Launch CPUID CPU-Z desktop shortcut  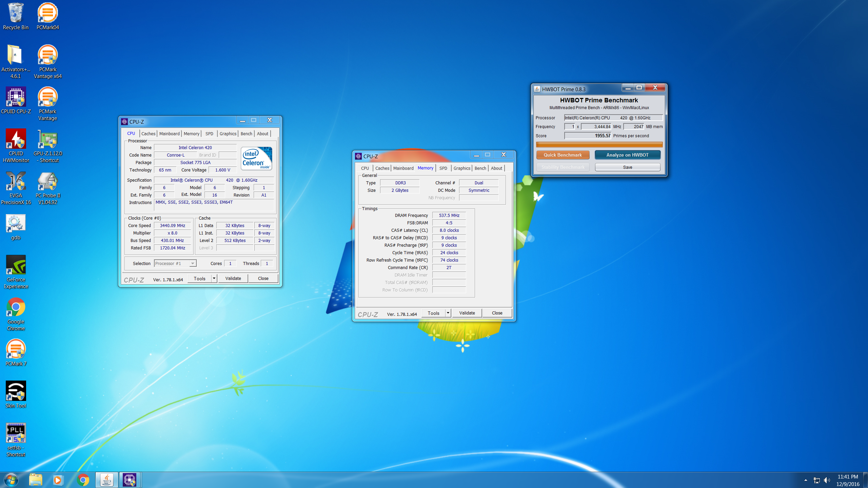16,100
